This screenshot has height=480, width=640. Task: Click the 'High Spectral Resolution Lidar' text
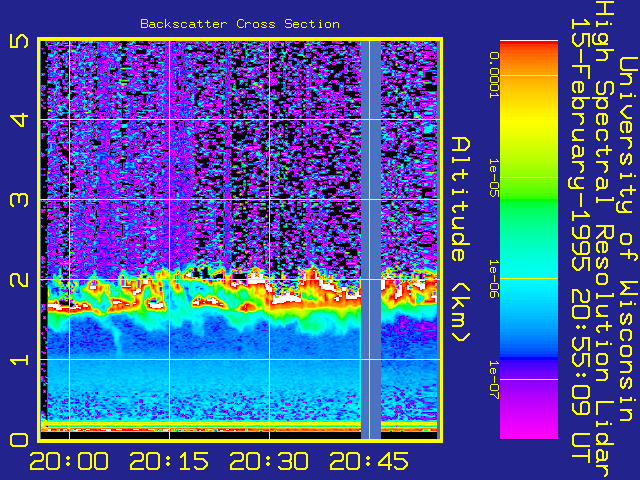click(x=604, y=241)
